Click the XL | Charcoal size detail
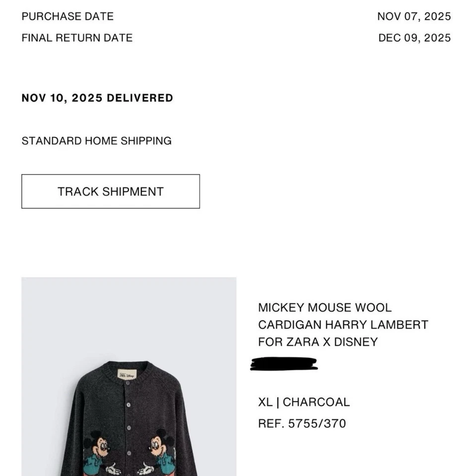Screen dimensions: 473x476 pos(303,402)
